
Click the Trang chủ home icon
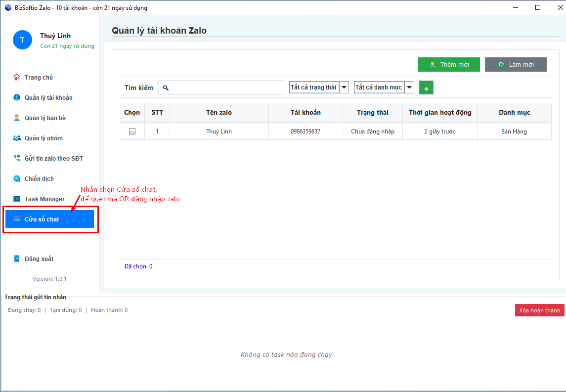[17, 77]
